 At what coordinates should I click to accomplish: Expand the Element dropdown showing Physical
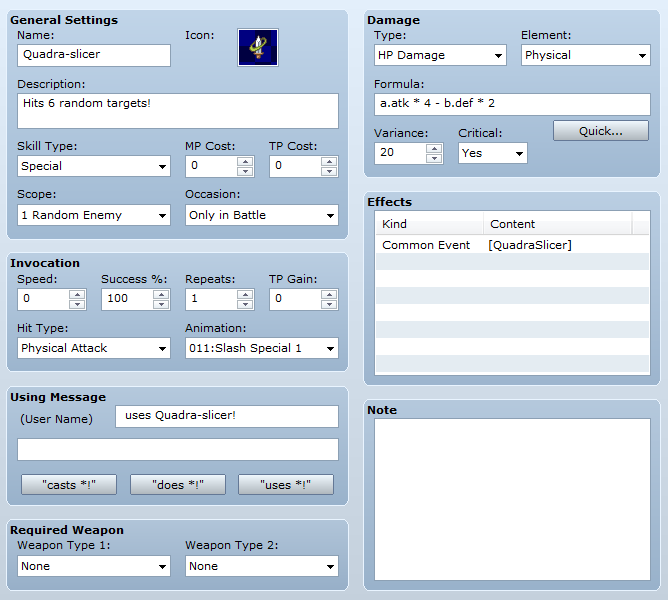[x=585, y=55]
